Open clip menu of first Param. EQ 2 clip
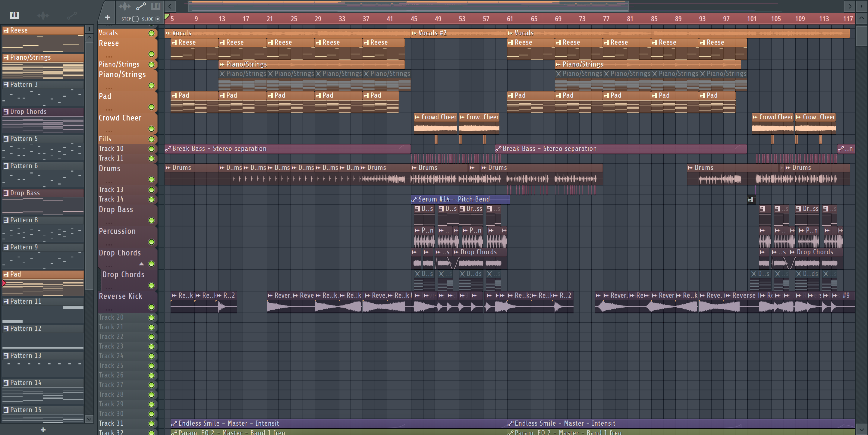 click(x=174, y=432)
